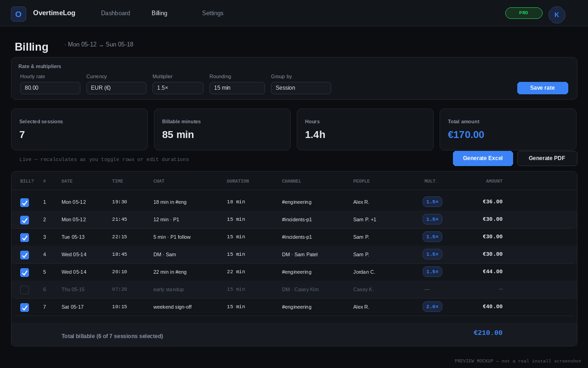Open the Billing tab
This screenshot has width=588, height=368.
click(x=159, y=13)
